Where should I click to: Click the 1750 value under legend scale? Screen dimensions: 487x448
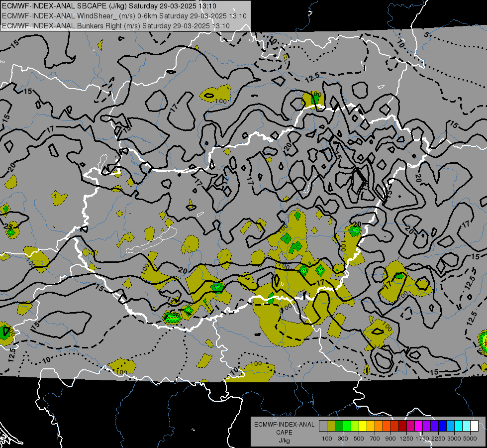pos(422,439)
